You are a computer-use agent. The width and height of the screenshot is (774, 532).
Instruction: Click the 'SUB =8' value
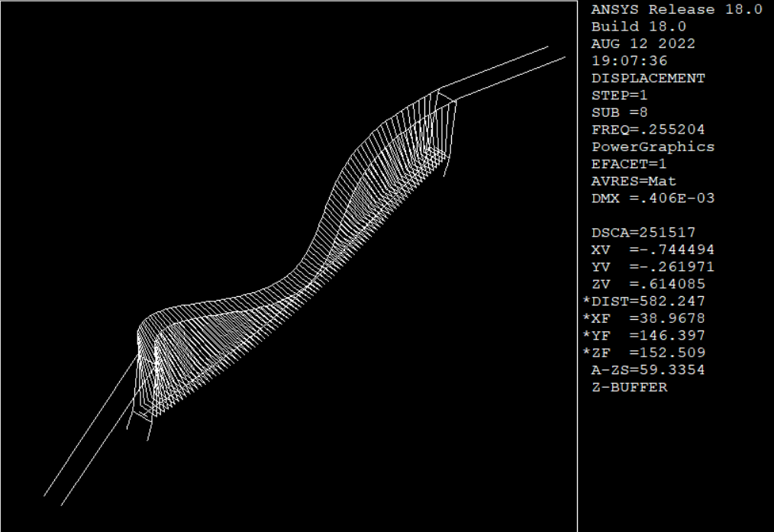point(620,112)
